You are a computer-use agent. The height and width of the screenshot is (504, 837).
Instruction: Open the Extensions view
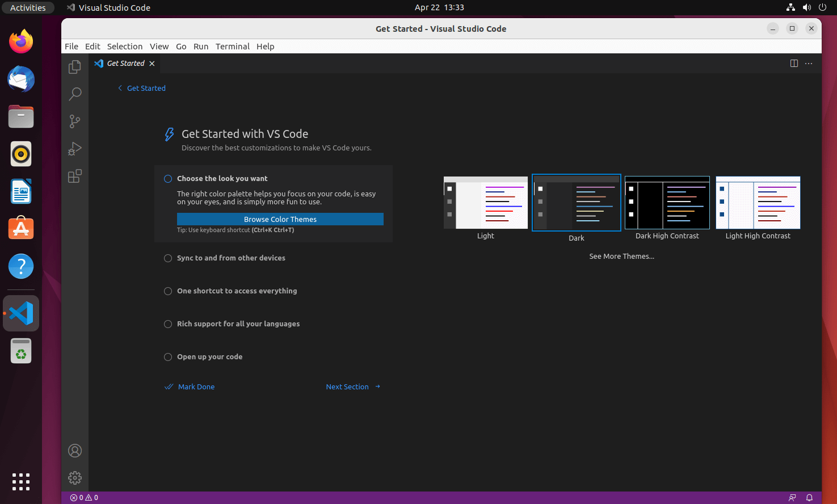(x=74, y=176)
